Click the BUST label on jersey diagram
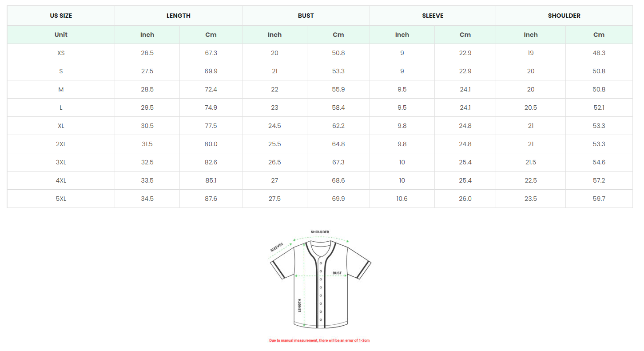Screen dimensions: 644x351 337,273
